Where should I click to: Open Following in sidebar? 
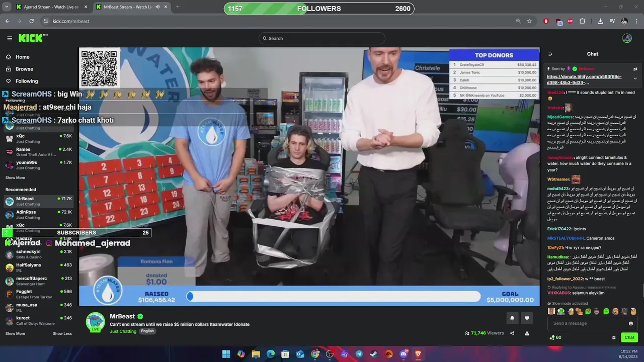[27, 81]
